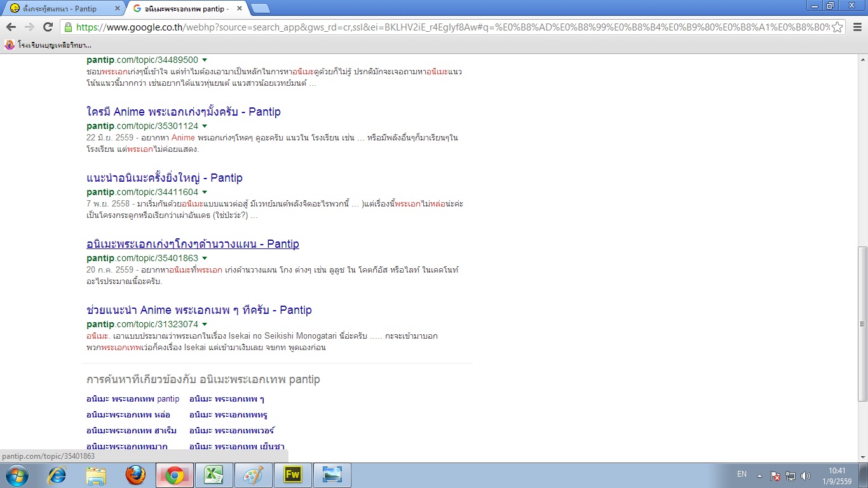868x488 pixels.
Task: Click the network tray icon
Action: 790,475
